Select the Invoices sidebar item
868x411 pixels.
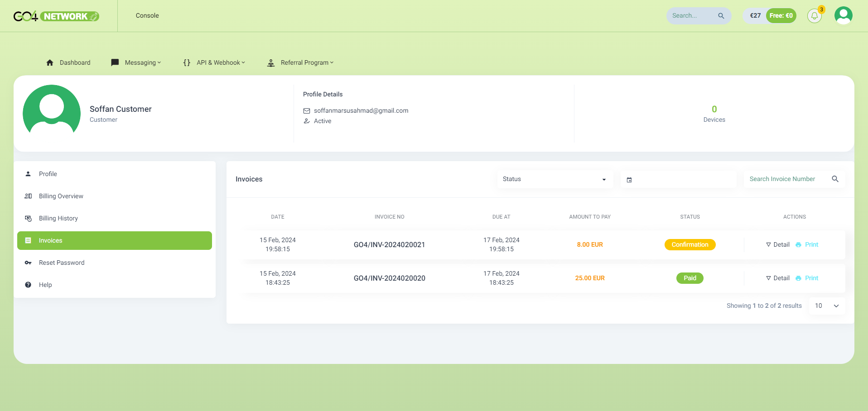click(x=115, y=240)
